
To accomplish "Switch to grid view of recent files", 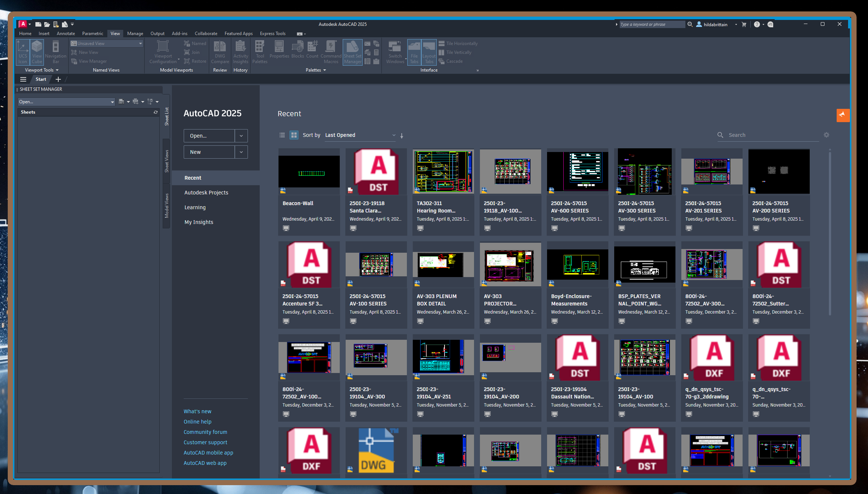I will [294, 135].
